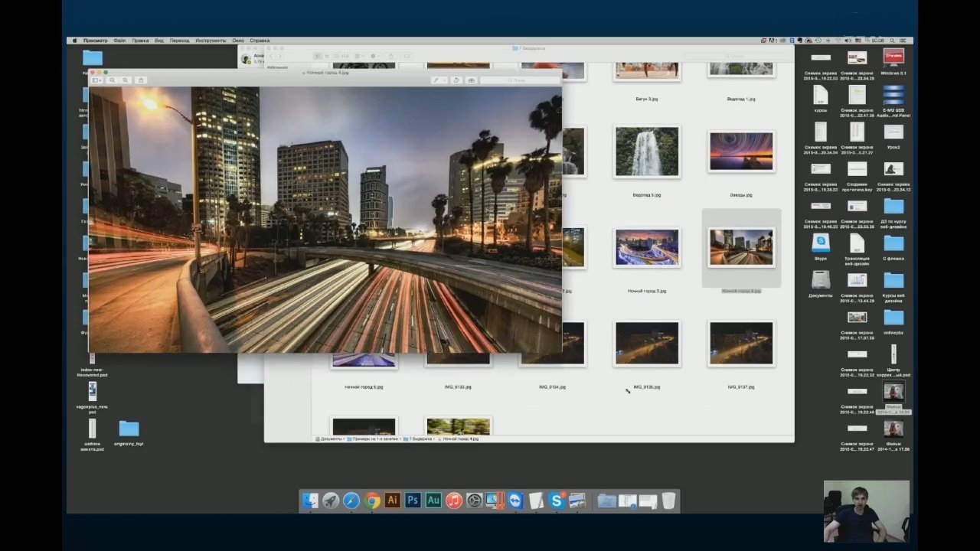
Task: Open Launchpad from the Dock
Action: point(331,500)
